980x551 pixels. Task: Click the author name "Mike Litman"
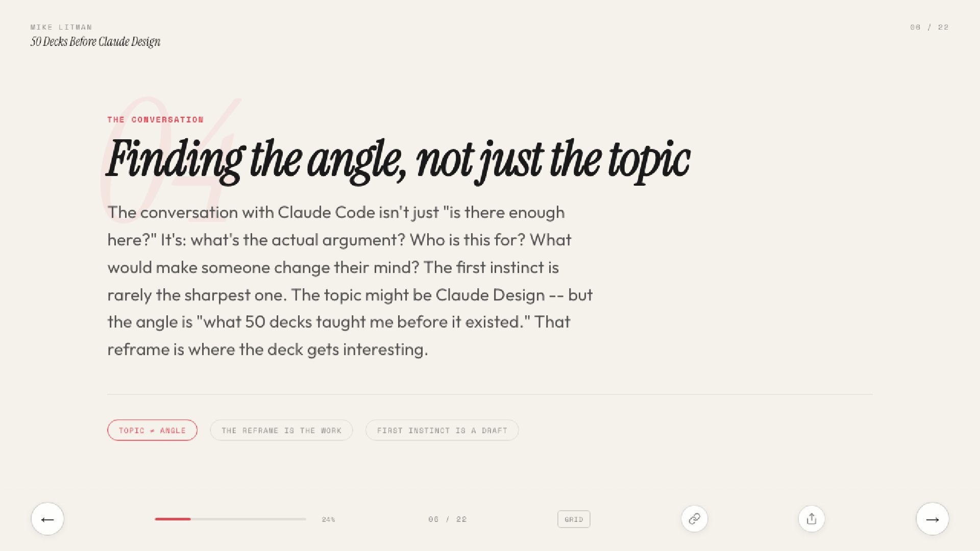pos(61,27)
